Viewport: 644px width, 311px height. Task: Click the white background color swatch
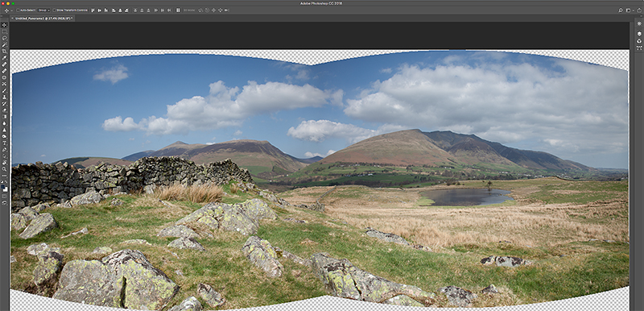pos(6,190)
